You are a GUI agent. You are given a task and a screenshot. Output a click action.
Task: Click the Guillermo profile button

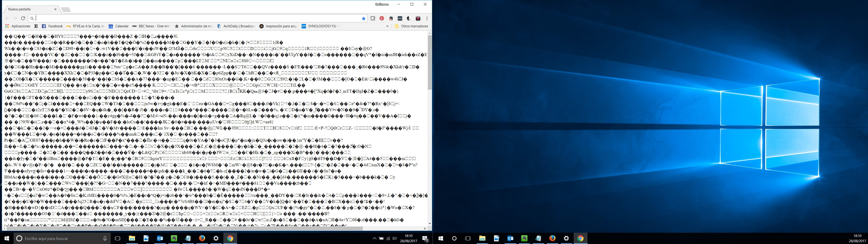click(x=382, y=4)
